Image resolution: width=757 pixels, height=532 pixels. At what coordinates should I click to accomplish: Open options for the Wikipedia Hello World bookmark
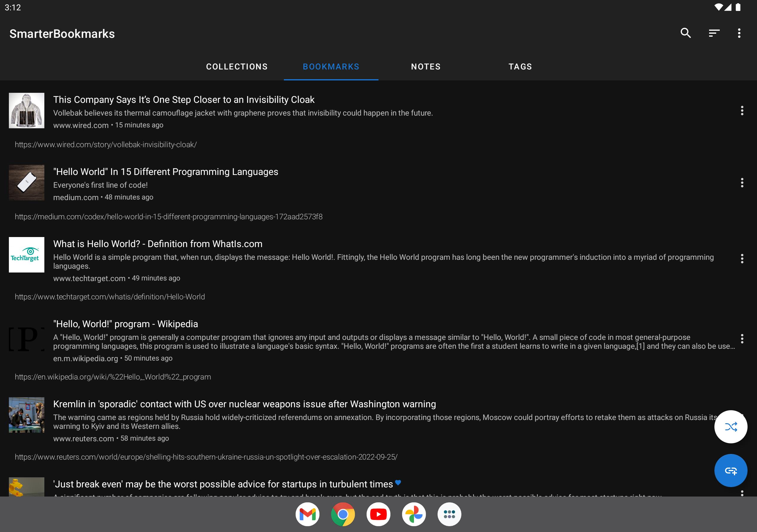click(742, 338)
